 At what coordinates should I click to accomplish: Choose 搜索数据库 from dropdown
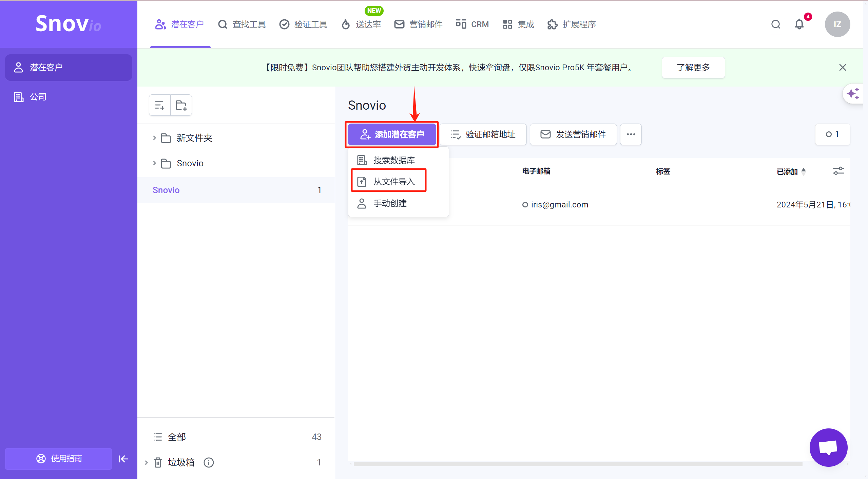(x=399, y=160)
